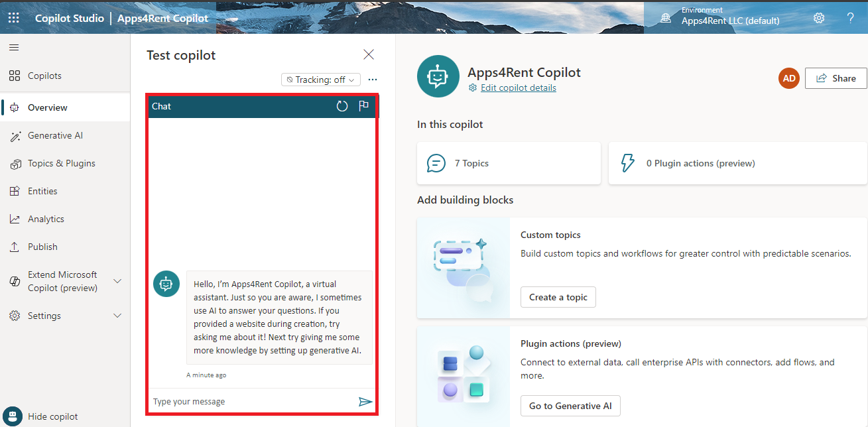Image resolution: width=868 pixels, height=427 pixels.
Task: Select the Publish icon in the sidebar
Action: [x=15, y=246]
